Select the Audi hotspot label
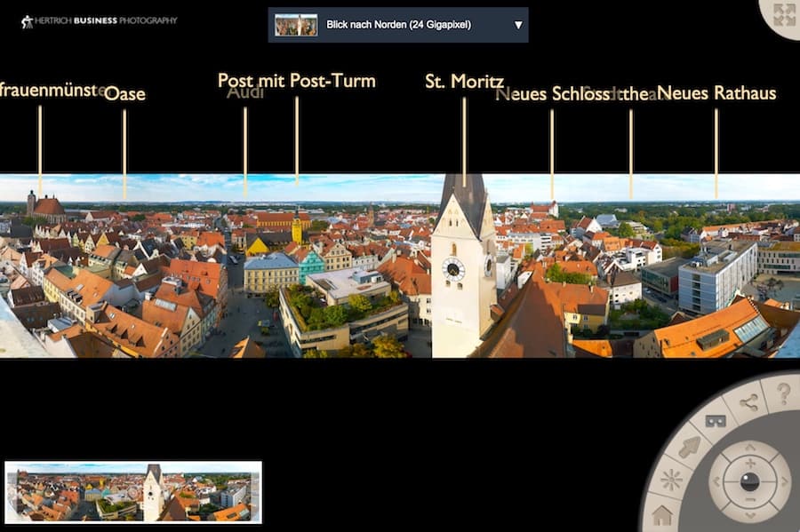The image size is (800, 532). click(245, 92)
